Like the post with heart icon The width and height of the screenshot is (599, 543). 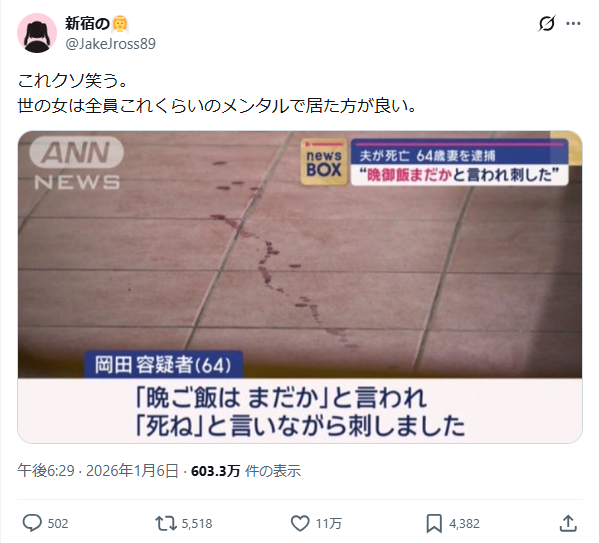(x=300, y=523)
